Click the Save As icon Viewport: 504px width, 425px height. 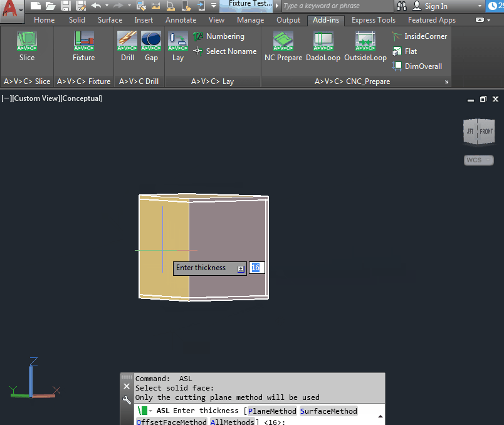(x=81, y=6)
